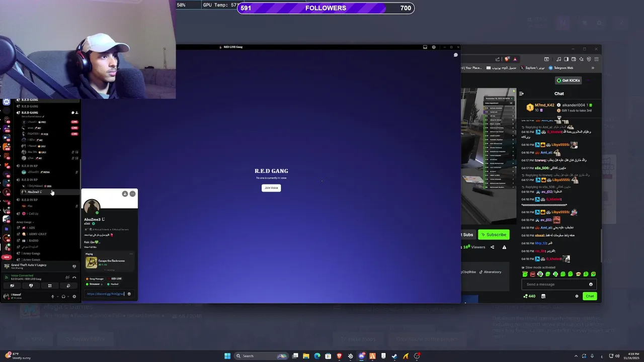Stream Grand Theft Auto V Legacy
The height and width of the screenshot is (362, 644).
click(74, 266)
